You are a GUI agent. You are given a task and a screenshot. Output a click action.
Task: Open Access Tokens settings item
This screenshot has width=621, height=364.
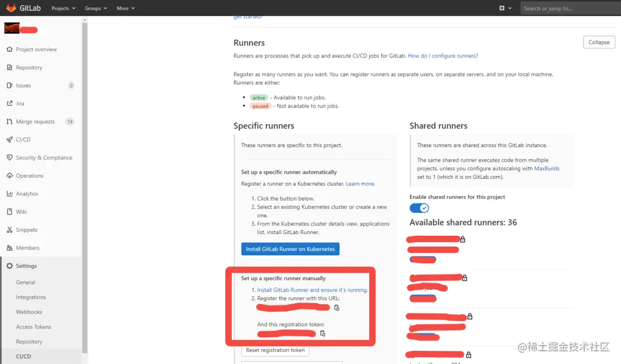(x=34, y=327)
